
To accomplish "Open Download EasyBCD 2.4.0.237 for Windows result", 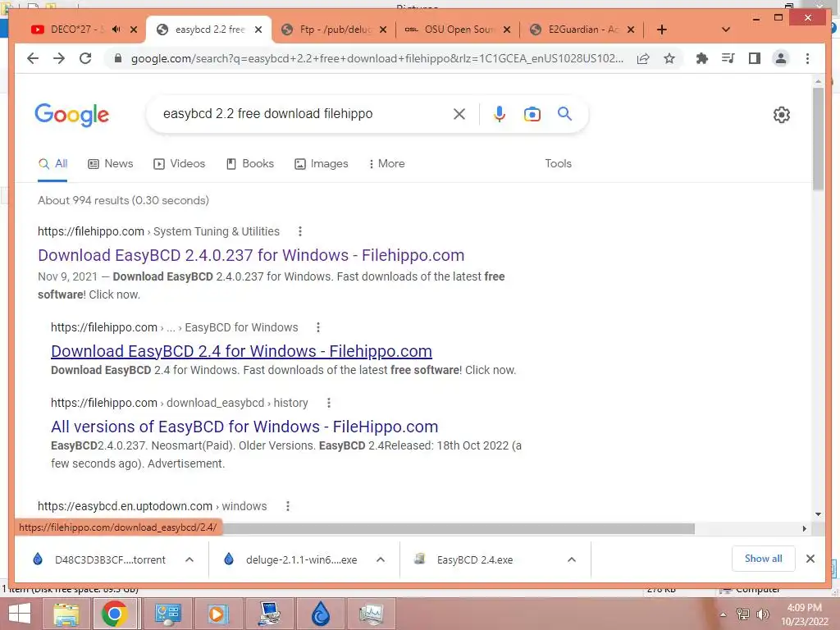I will click(x=251, y=256).
